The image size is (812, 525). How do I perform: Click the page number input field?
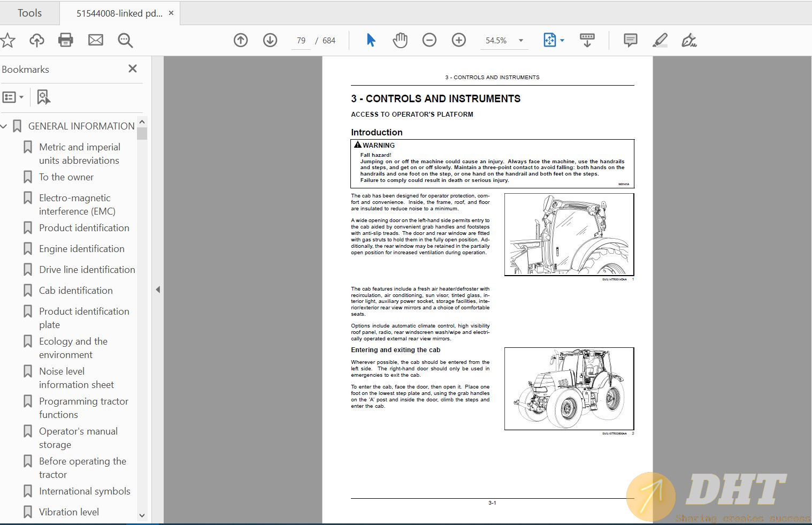[x=301, y=41]
